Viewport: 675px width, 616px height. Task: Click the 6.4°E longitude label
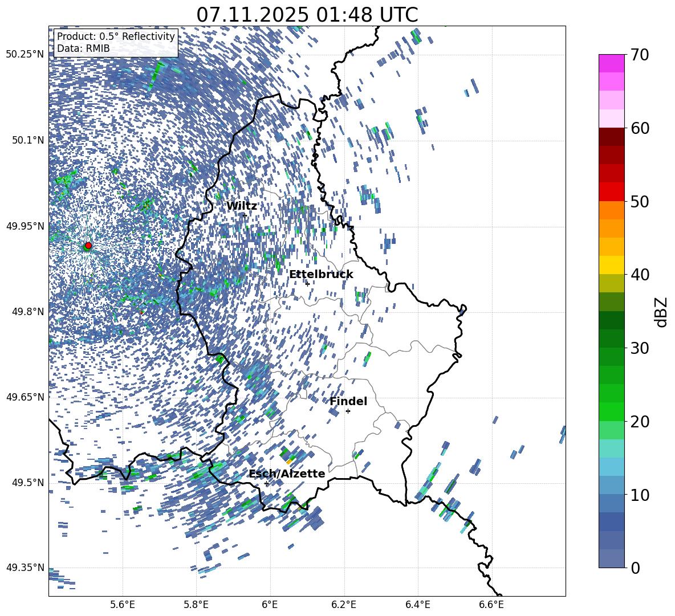click(x=418, y=605)
